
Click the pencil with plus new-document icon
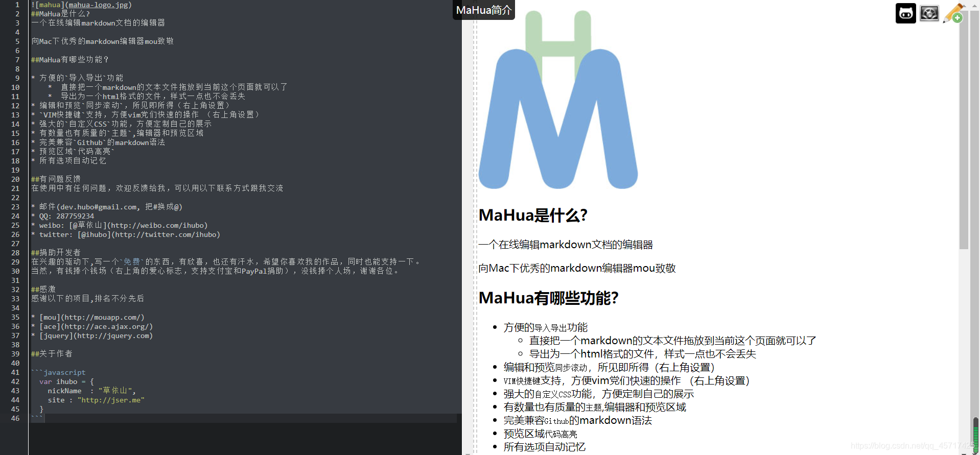(x=953, y=13)
